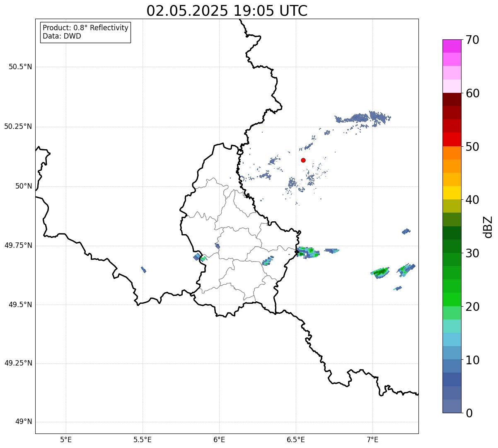This screenshot has height=448, width=498.
Task: Click the 50°N latitude label
Action: point(24,186)
